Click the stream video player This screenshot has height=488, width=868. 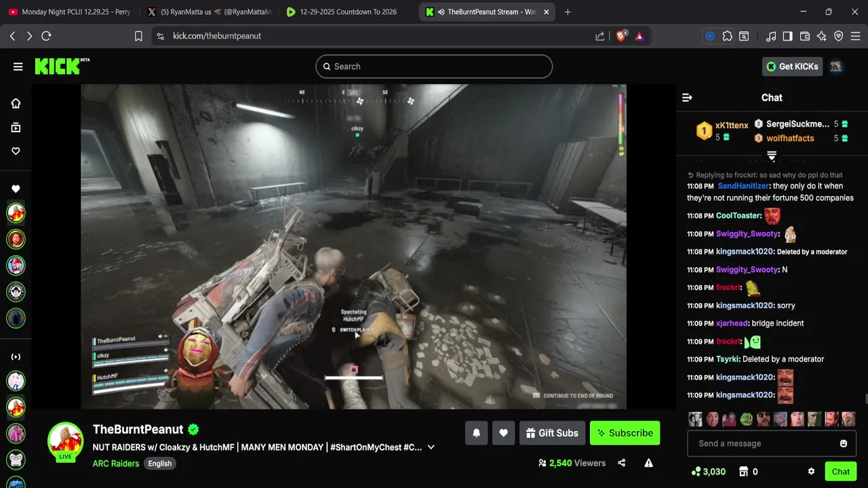tap(353, 247)
